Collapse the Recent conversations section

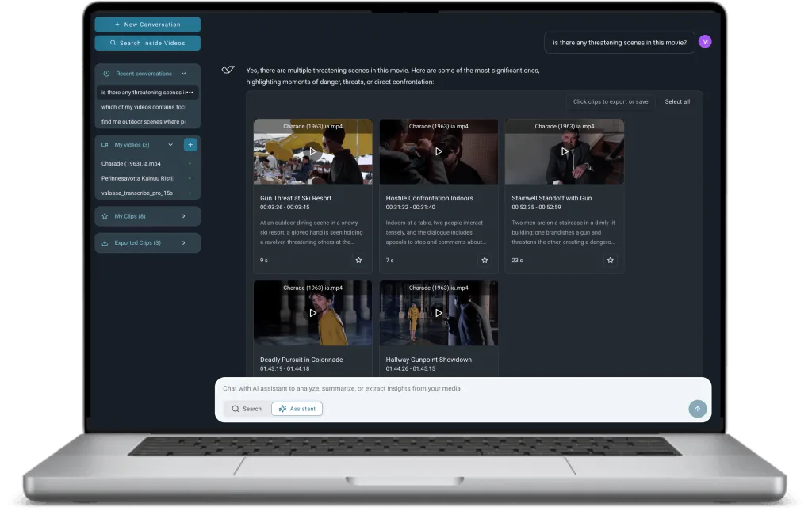click(183, 74)
